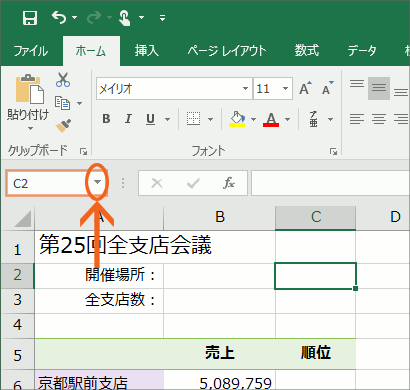Click inside the formula bar

point(330,183)
